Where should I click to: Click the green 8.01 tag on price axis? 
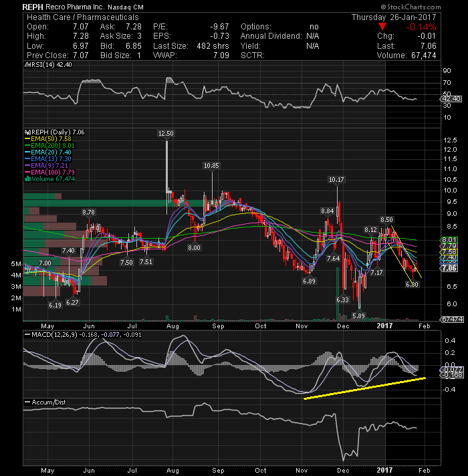[449, 240]
